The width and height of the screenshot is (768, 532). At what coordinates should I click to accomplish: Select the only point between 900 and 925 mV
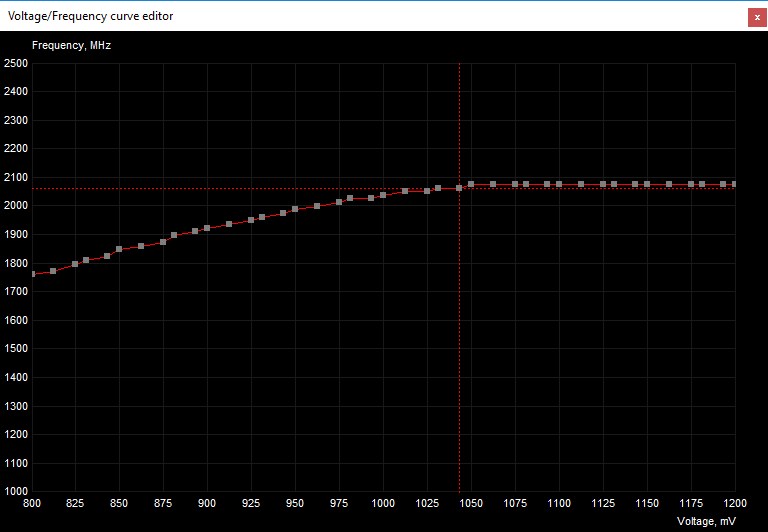click(229, 224)
